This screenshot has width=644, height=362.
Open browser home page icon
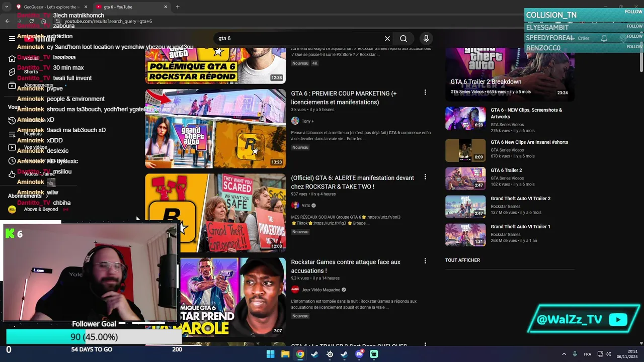point(43,21)
